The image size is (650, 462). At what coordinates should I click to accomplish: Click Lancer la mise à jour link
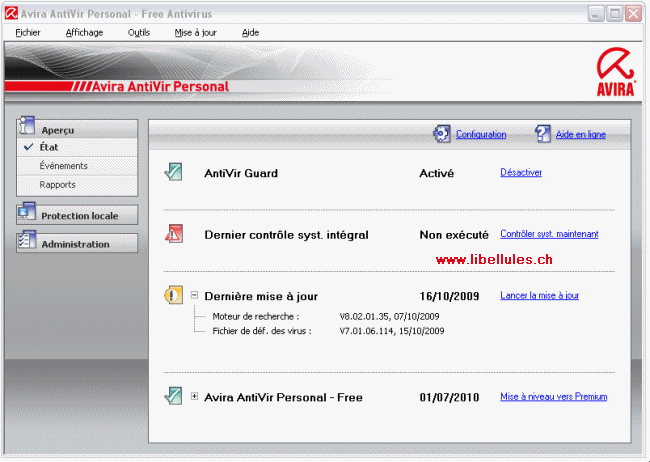tap(539, 295)
